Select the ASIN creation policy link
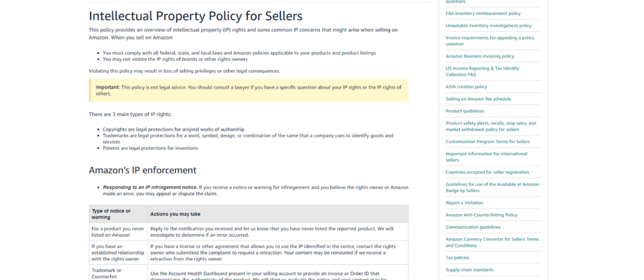This screenshot has width=644, height=280. point(466,87)
